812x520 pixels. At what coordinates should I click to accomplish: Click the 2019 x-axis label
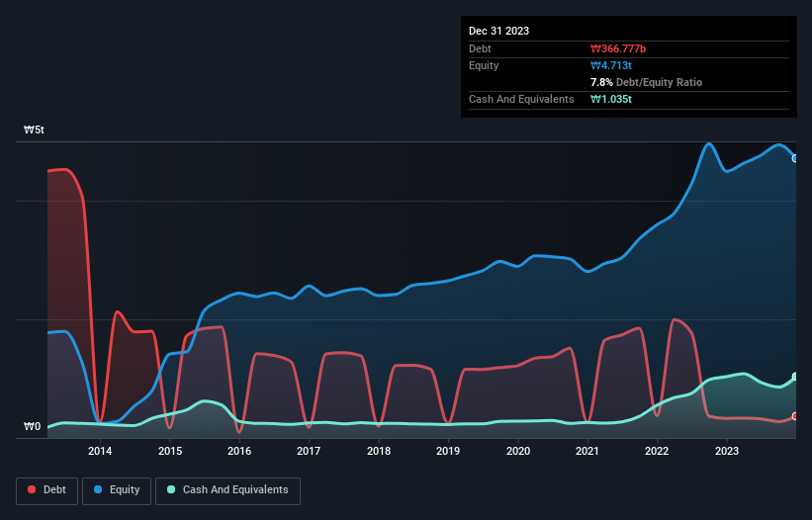point(448,451)
